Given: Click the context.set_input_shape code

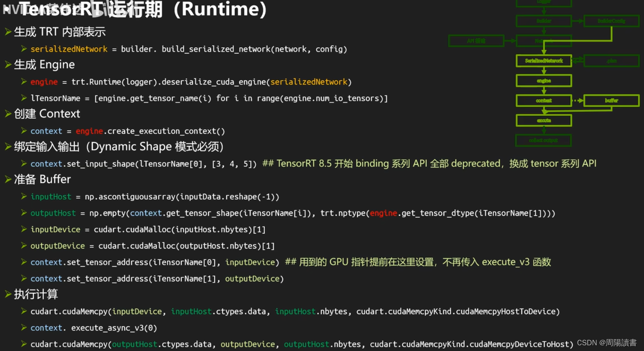Looking at the screenshot, I should 143,164.
